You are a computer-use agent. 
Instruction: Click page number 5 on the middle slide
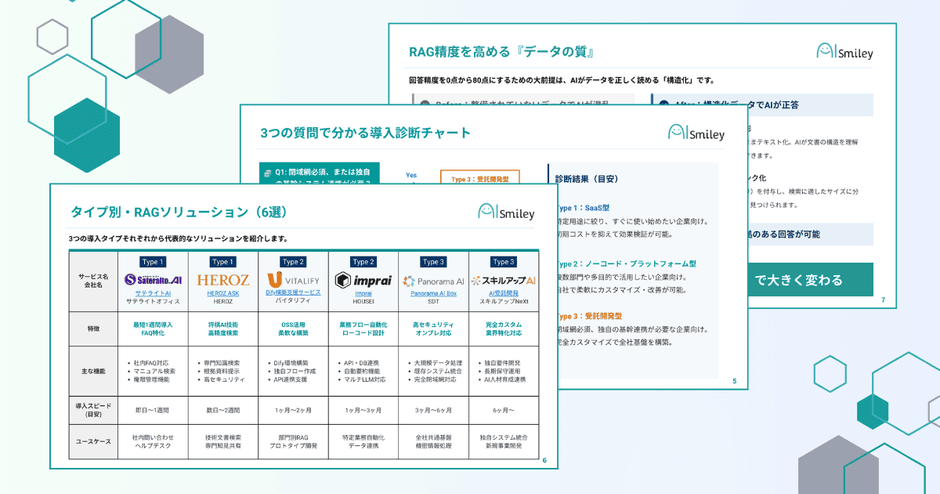734,381
